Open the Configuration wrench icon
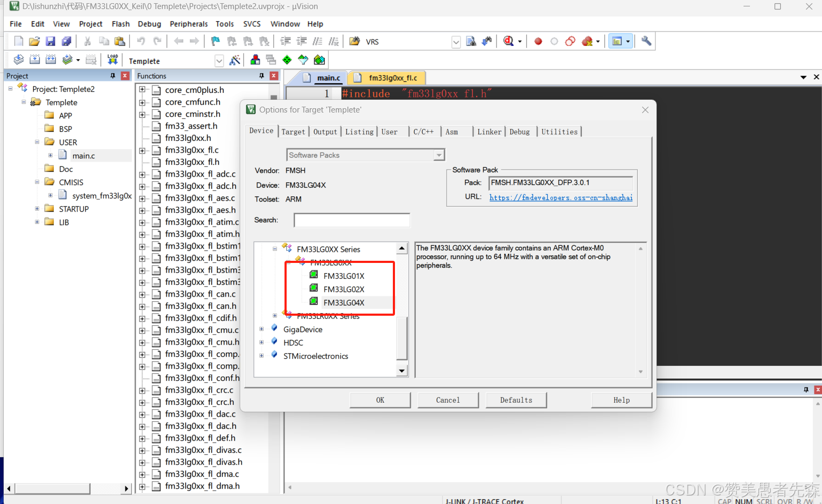The width and height of the screenshot is (822, 504). (x=646, y=41)
